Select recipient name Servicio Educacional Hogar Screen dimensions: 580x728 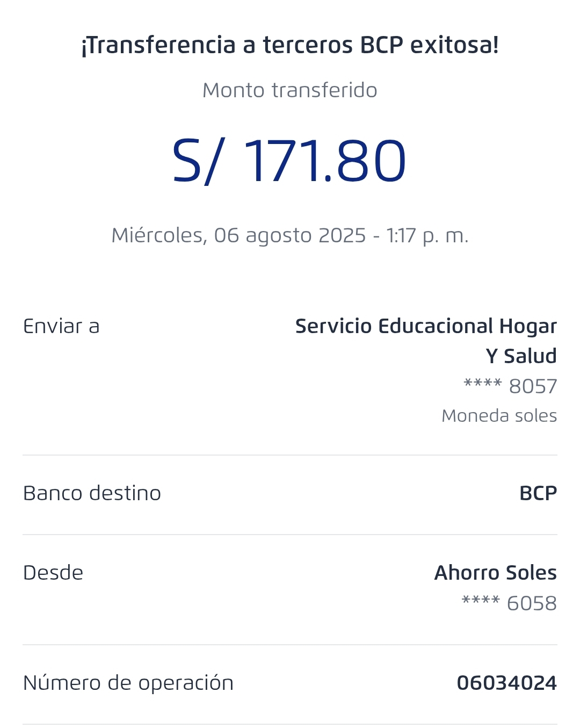[426, 326]
